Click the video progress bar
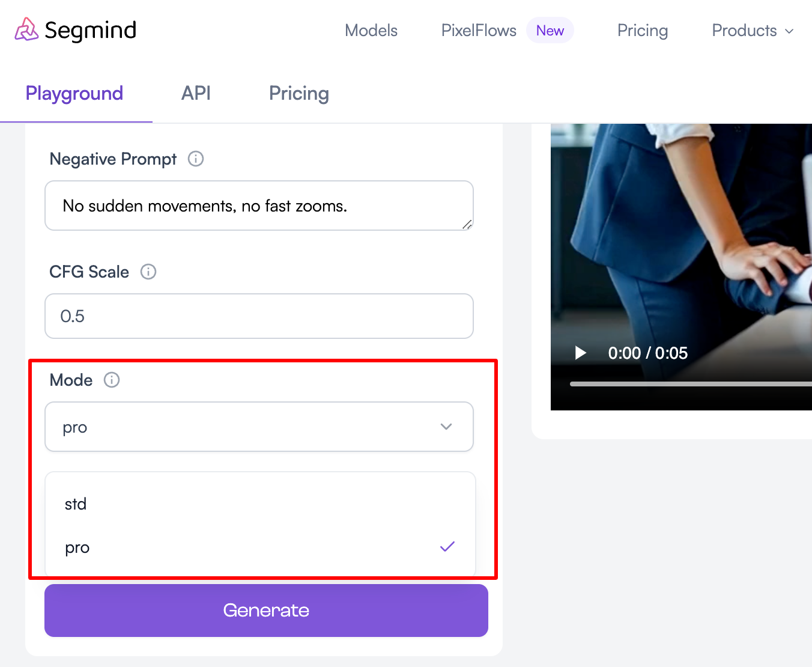This screenshot has width=812, height=667. pyautogui.click(x=691, y=384)
